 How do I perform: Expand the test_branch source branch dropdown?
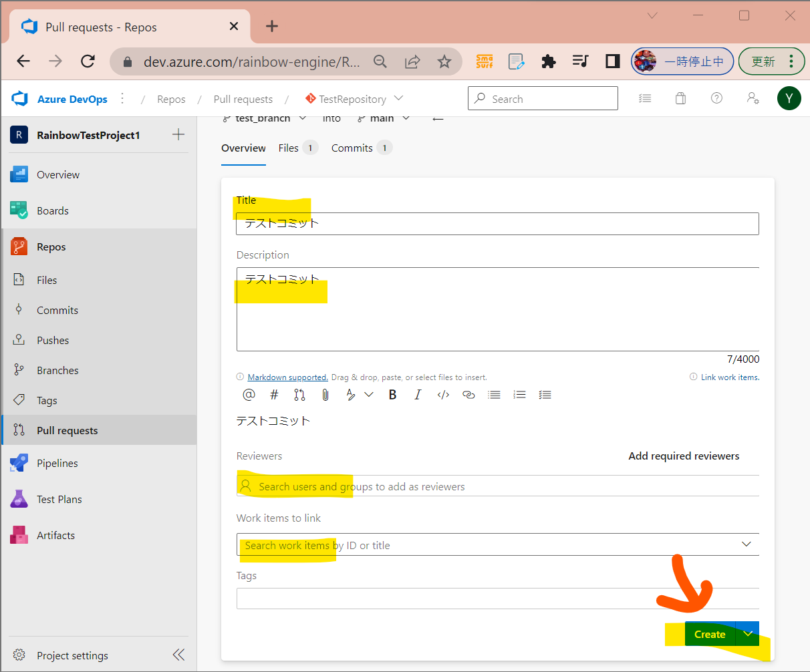pos(303,119)
